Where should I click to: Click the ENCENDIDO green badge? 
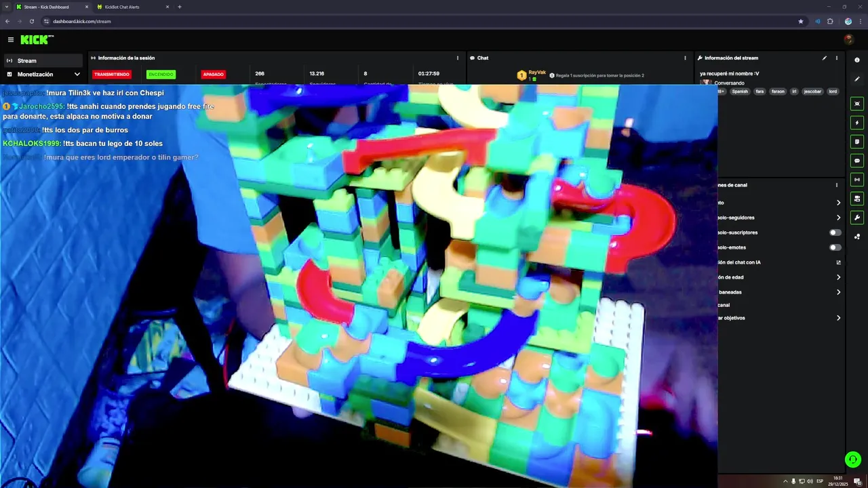(x=161, y=75)
